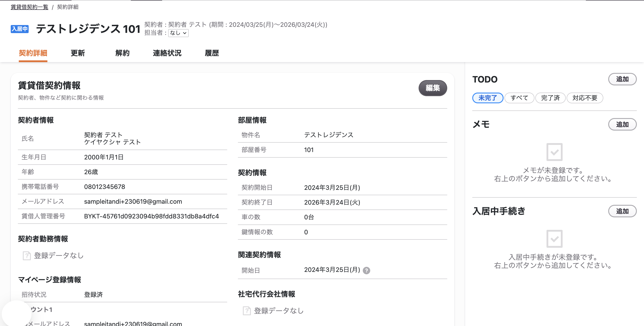Add 入居中手続き with its 追加 button
This screenshot has width=644, height=326.
point(622,211)
